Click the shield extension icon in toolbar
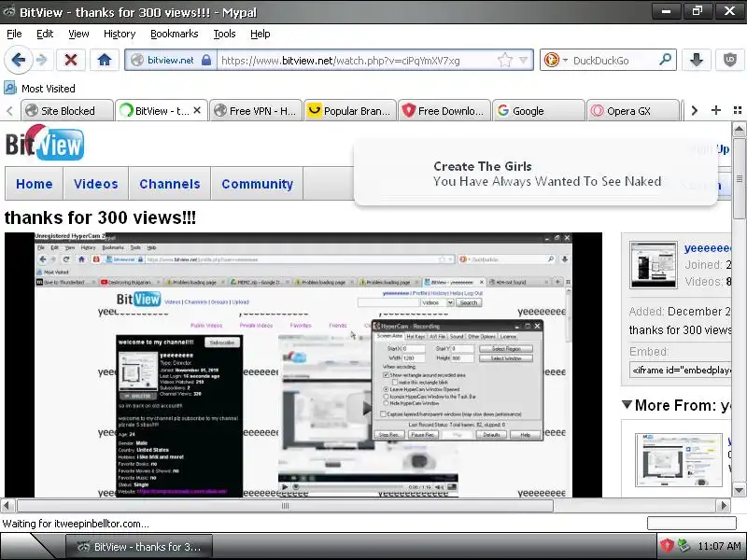 coord(730,60)
